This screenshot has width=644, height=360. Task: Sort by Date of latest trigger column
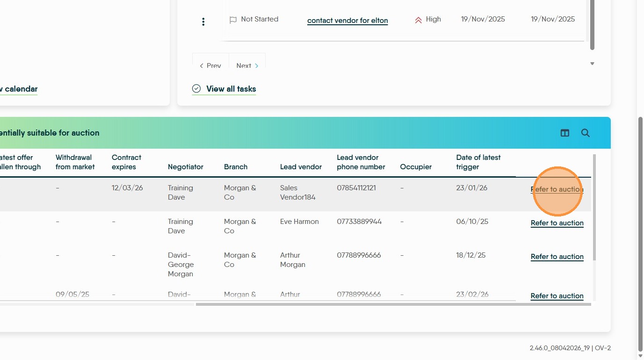click(478, 162)
